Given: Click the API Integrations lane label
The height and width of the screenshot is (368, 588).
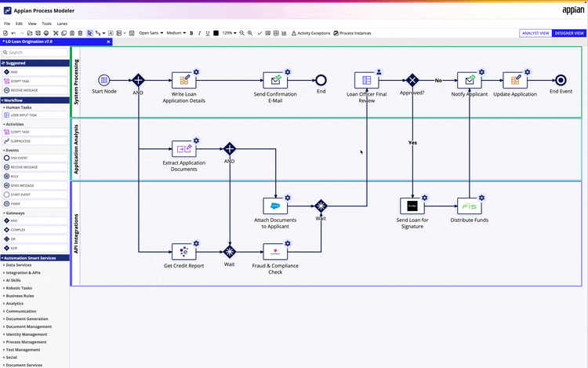Looking at the screenshot, I should point(76,234).
